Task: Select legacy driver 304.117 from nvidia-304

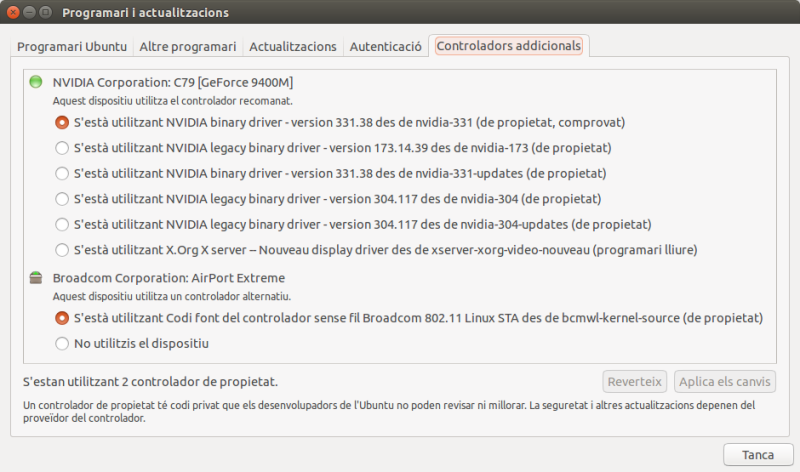Action: (62, 199)
